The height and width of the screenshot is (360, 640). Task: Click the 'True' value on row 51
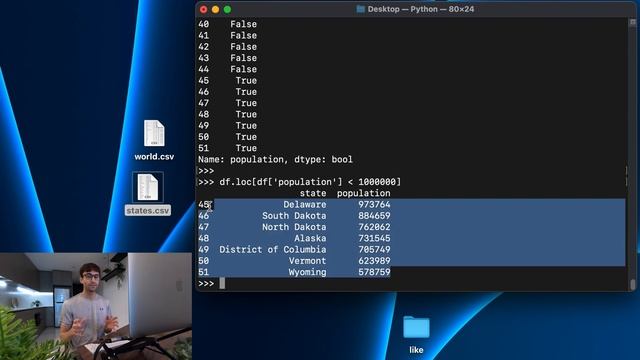pos(246,148)
